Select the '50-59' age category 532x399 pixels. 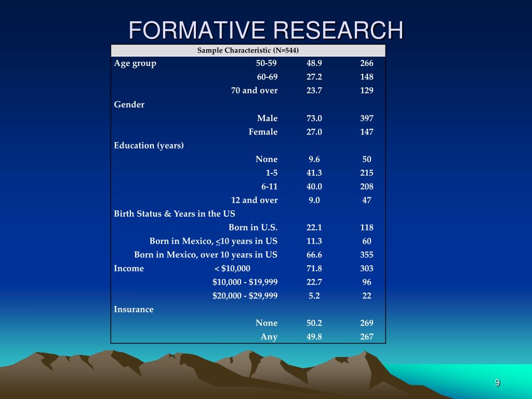coord(267,63)
